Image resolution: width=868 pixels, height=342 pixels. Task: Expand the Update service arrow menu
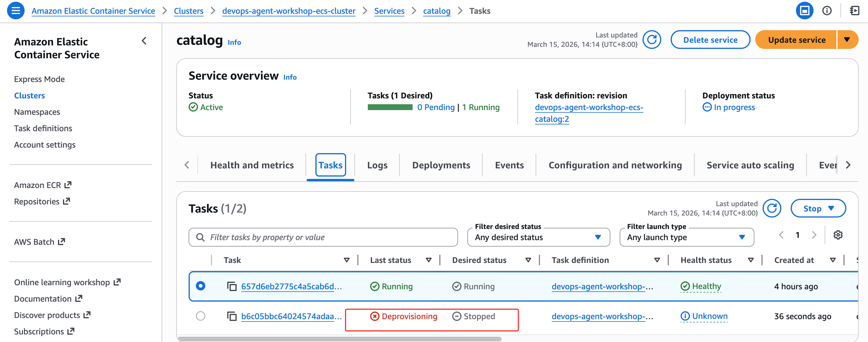[847, 40]
